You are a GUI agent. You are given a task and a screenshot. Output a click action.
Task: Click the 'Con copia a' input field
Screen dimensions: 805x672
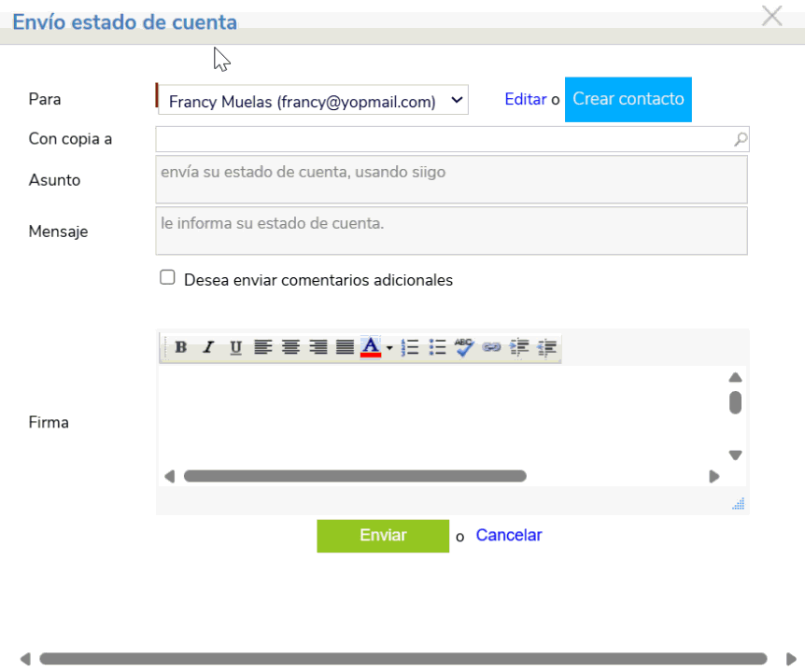tap(444, 140)
